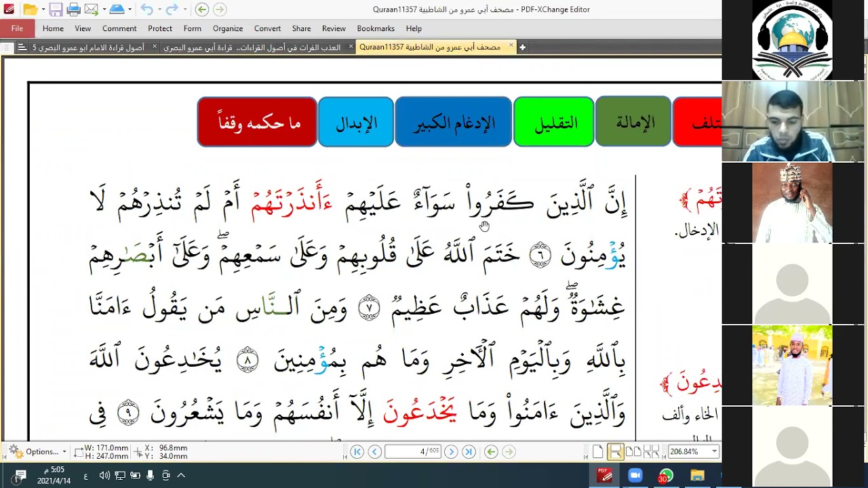The width and height of the screenshot is (868, 488).
Task: Open a file with the folder icon
Action: point(29,9)
